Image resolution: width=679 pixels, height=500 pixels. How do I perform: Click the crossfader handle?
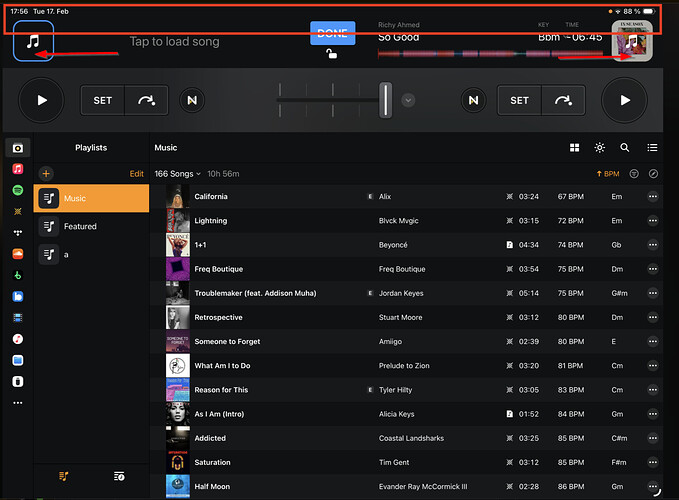385,100
